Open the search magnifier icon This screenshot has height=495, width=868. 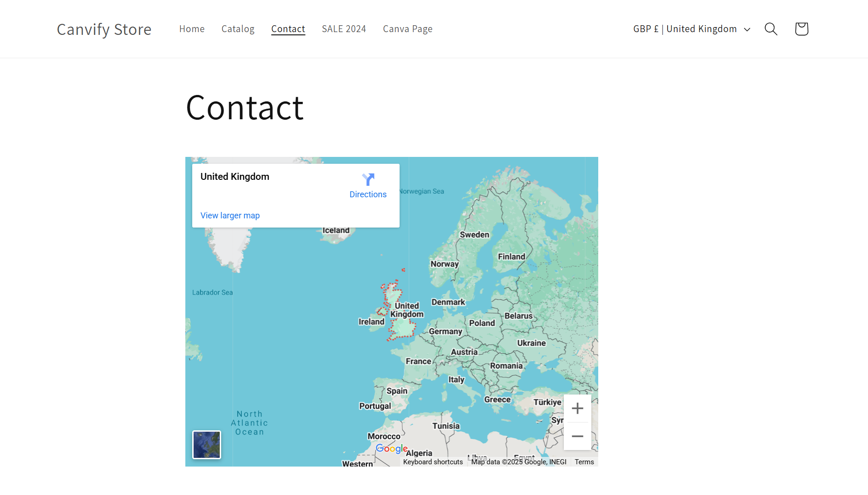(771, 29)
